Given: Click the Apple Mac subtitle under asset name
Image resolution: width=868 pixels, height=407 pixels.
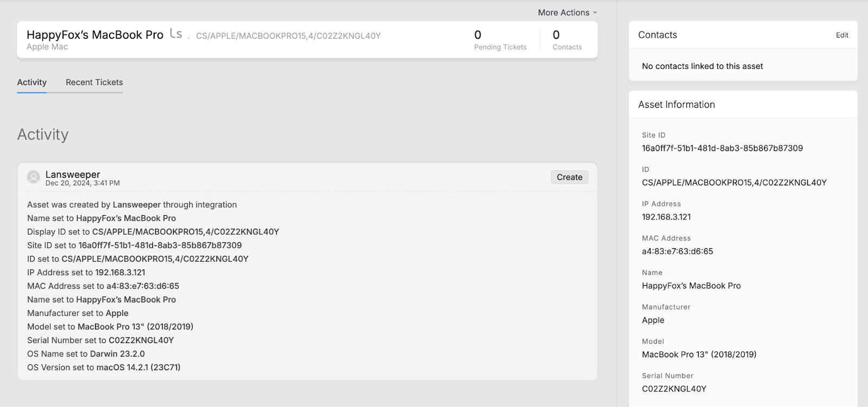Looking at the screenshot, I should click(x=47, y=47).
